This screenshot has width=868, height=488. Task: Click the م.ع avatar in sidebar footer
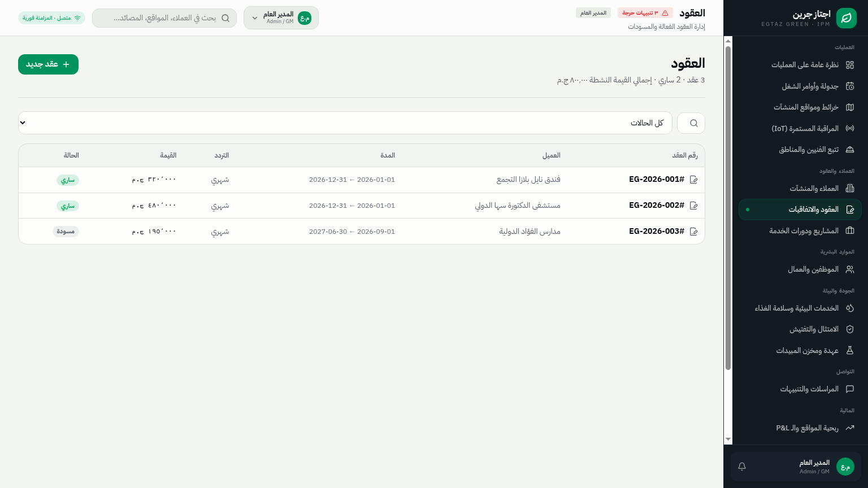(845, 467)
